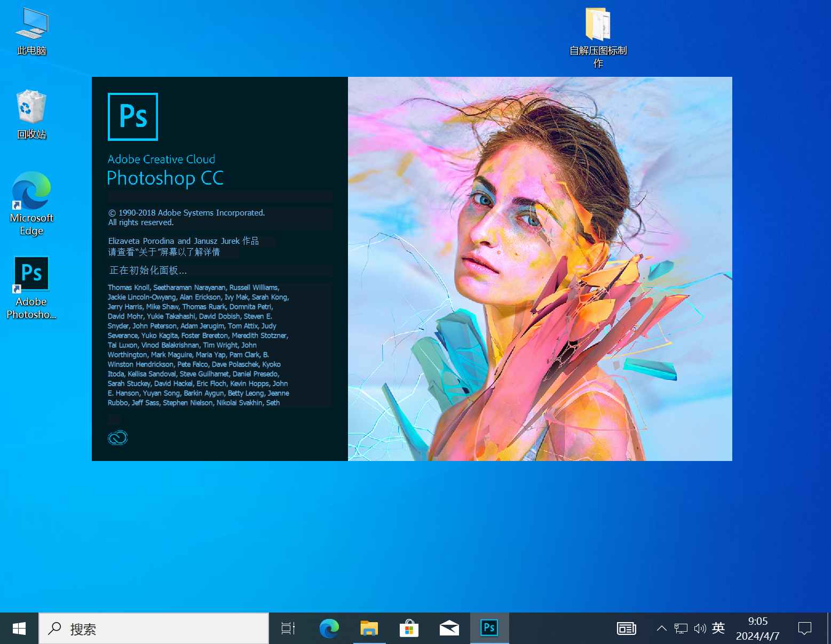Click the Adobe Creative Cloud text
The width and height of the screenshot is (831, 644).
point(161,159)
